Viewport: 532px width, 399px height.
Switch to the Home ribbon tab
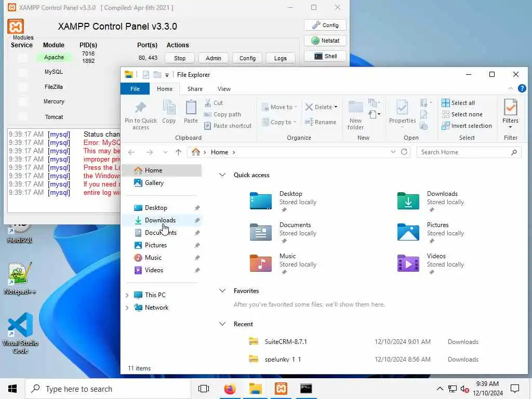click(x=165, y=89)
